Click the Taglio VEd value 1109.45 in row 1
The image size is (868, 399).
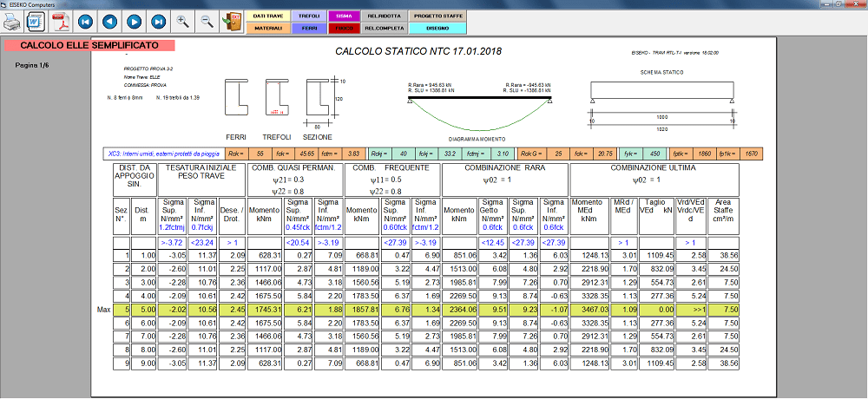tap(657, 256)
